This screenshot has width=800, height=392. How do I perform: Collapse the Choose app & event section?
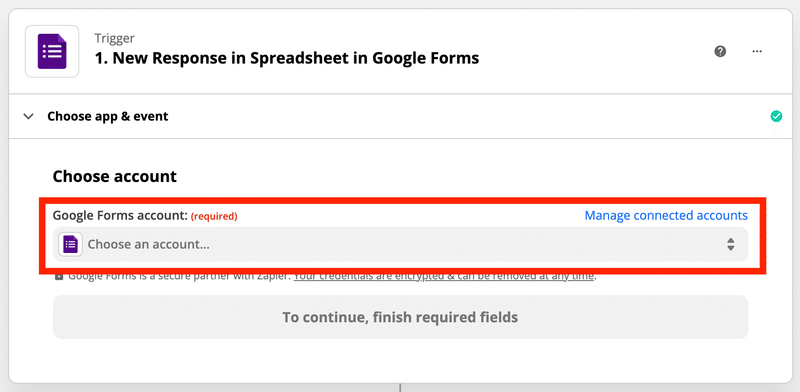coord(29,116)
